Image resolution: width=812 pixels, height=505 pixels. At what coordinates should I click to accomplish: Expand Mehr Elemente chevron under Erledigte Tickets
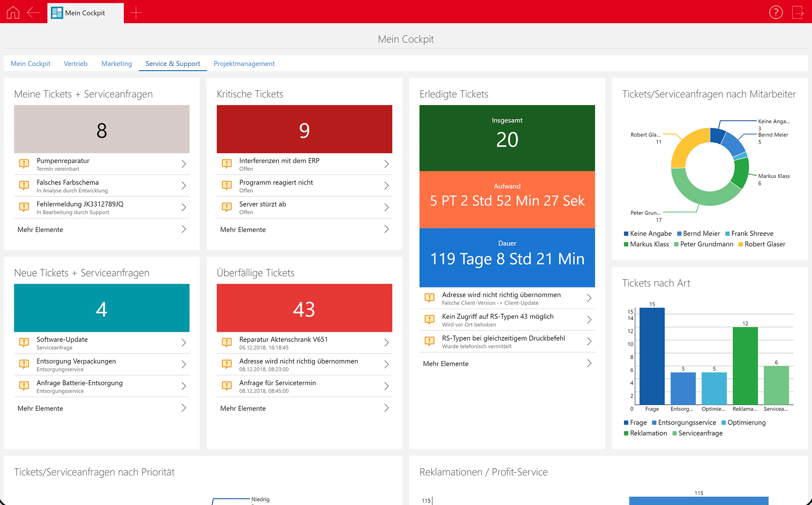589,363
